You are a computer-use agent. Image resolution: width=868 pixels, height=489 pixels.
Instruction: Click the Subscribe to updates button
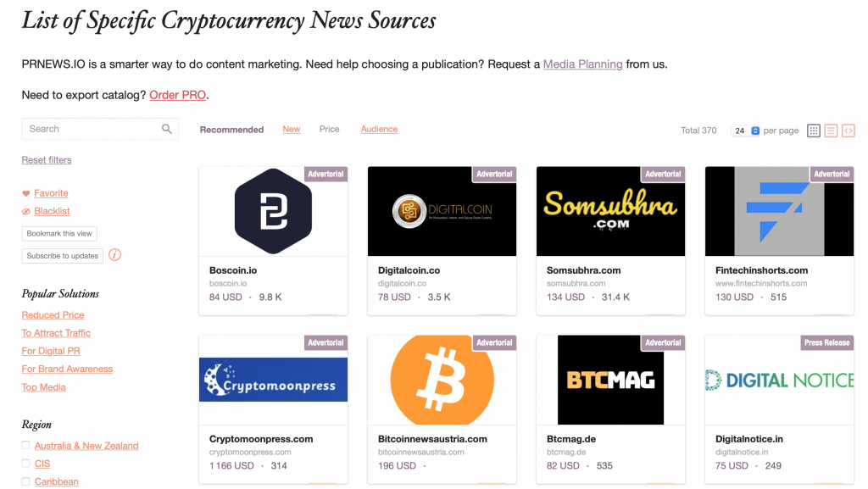click(63, 256)
